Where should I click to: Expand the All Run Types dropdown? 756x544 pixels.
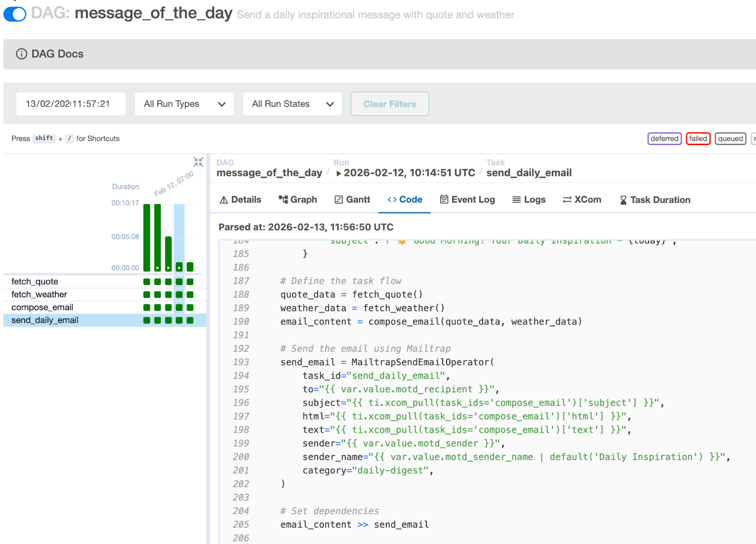tap(184, 104)
